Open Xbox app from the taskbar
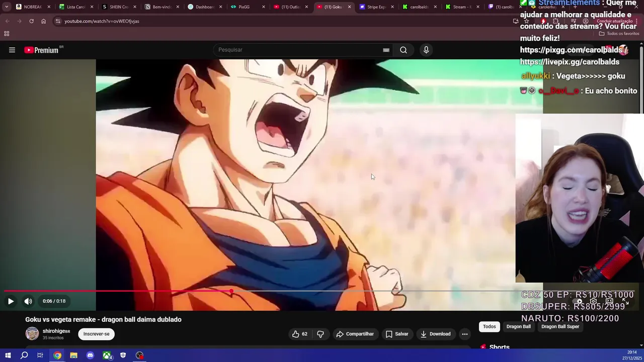 point(107,355)
